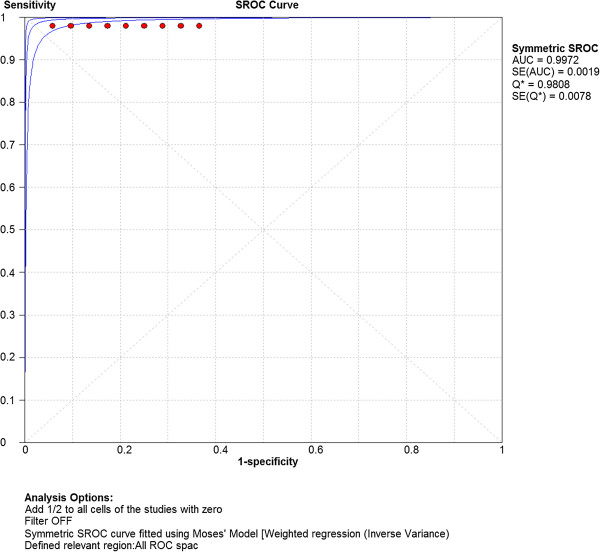Select 0.6 tick on the 1-specificity axis

[316, 450]
